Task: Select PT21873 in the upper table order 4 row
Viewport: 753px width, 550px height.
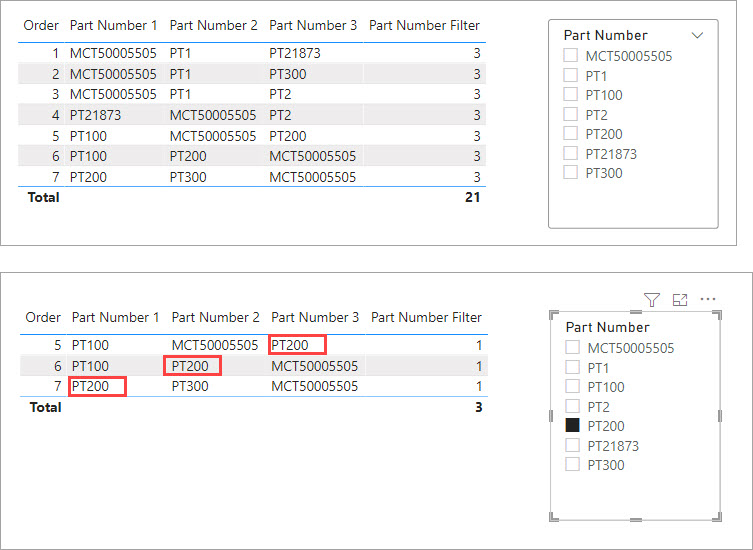Action: 95,115
